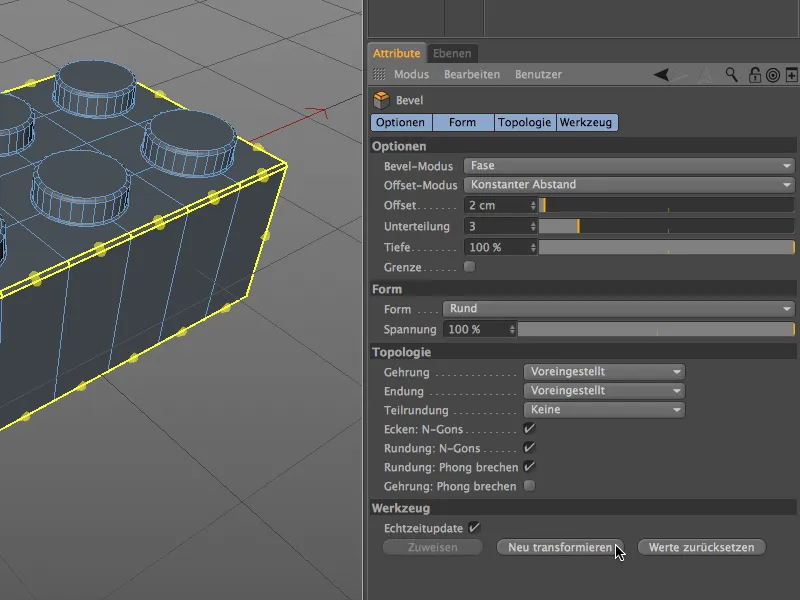The image size is (800, 600).
Task: Click the Topologie section header
Action: [583, 352]
